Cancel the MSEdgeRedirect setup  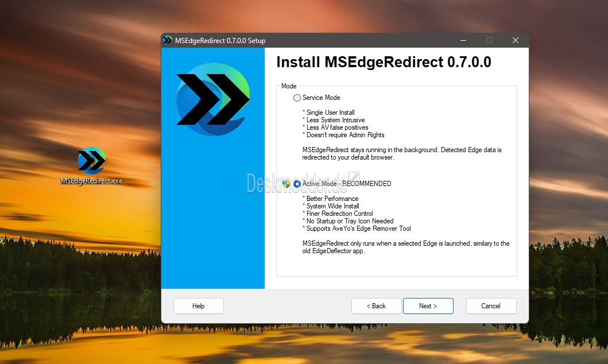tap(491, 306)
